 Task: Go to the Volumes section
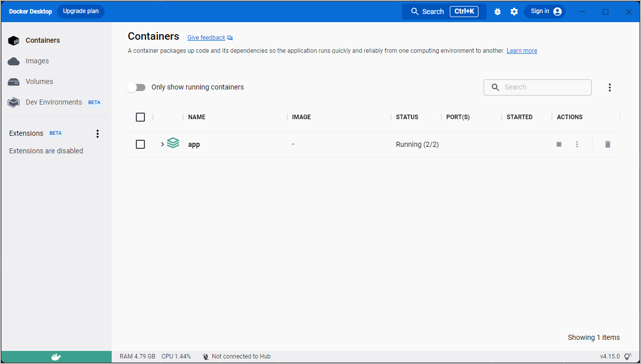click(x=39, y=81)
